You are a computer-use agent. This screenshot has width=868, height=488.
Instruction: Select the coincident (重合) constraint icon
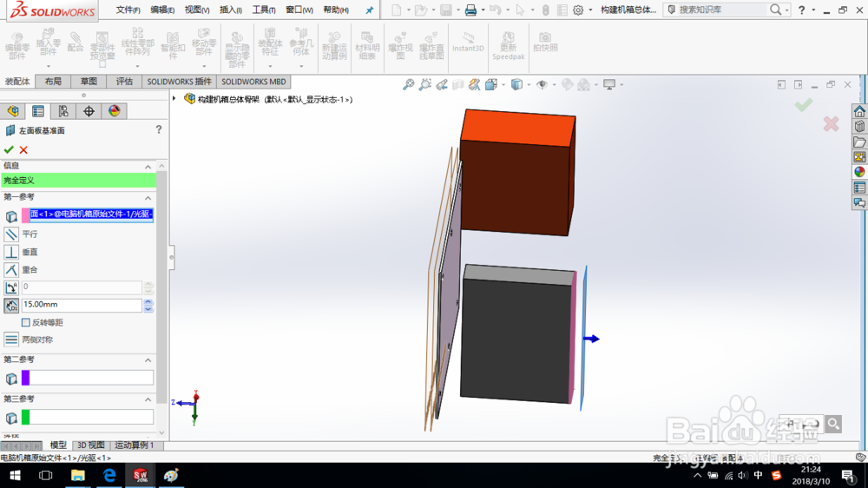coord(11,270)
